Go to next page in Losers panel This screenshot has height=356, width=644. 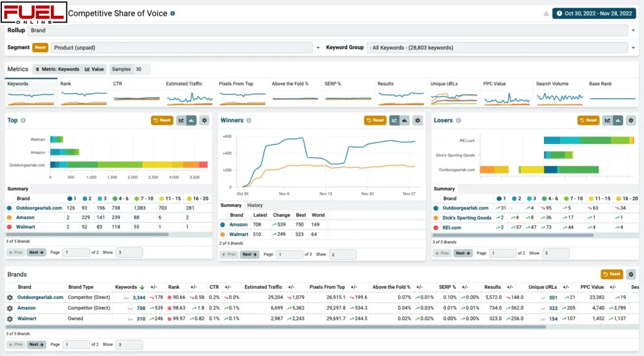[x=462, y=253]
